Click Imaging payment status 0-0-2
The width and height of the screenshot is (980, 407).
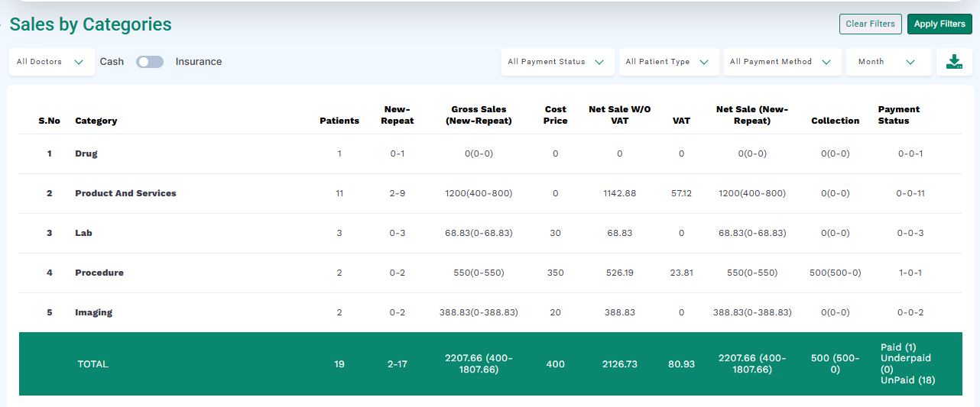click(910, 312)
